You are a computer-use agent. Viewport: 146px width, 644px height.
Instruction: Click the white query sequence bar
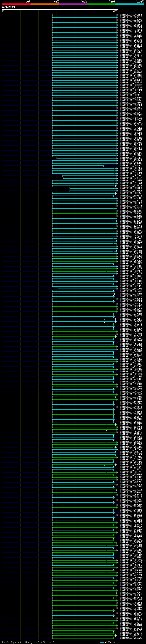[x=60, y=9]
